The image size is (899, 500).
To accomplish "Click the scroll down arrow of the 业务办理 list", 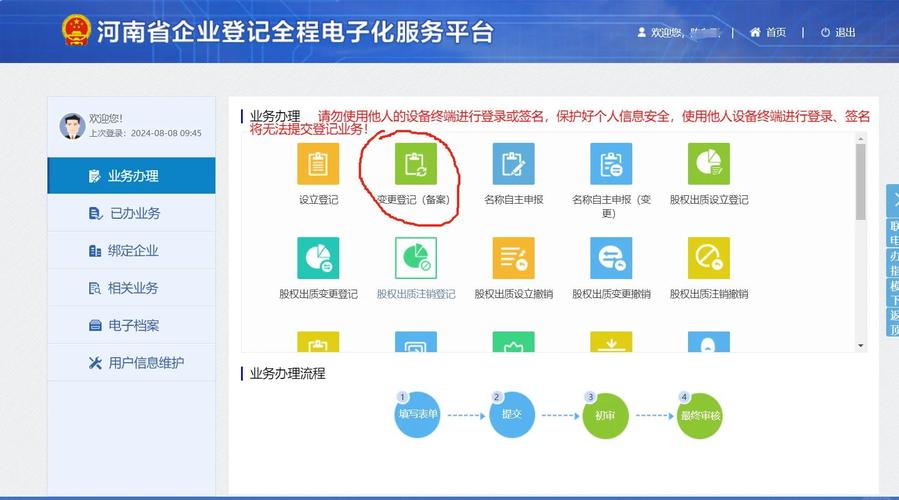I will pos(861,346).
